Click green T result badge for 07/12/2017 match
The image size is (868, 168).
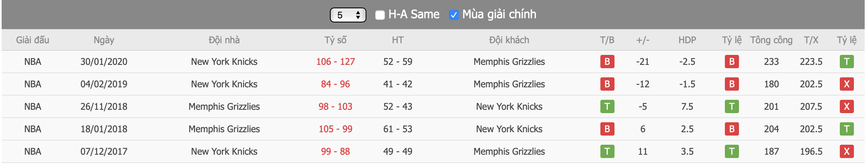(607, 151)
